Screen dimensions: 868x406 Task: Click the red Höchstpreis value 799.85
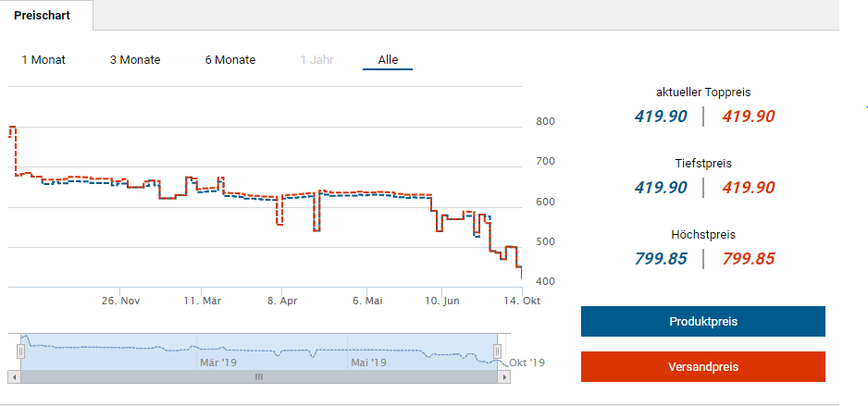[x=748, y=259]
